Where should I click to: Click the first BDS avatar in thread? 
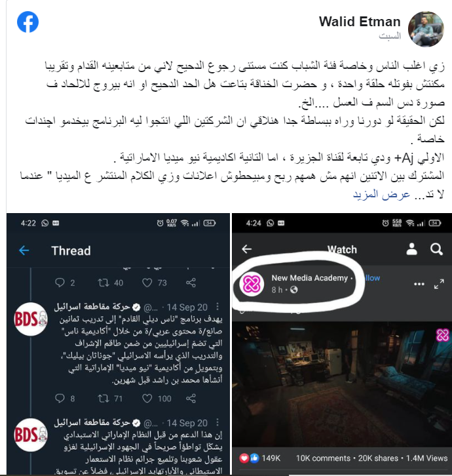tap(31, 319)
